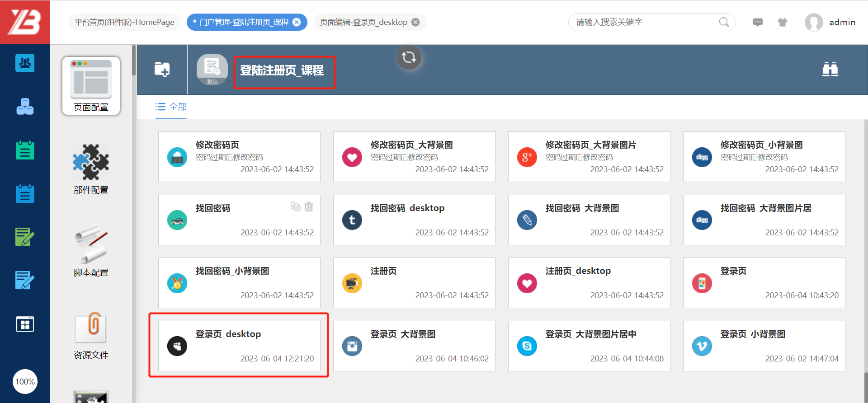Click the red ZB logo
This screenshot has width=868, height=403.
click(x=25, y=22)
